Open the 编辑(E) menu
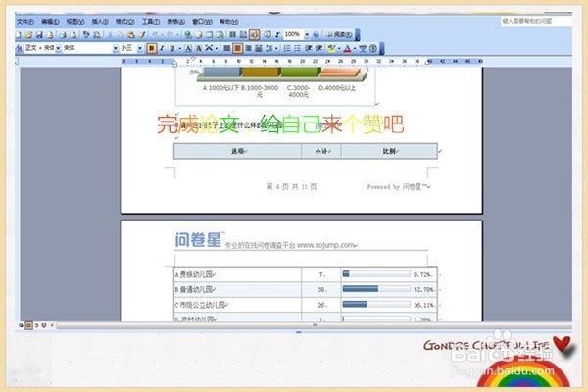This screenshot has height=392, width=588. coord(50,22)
